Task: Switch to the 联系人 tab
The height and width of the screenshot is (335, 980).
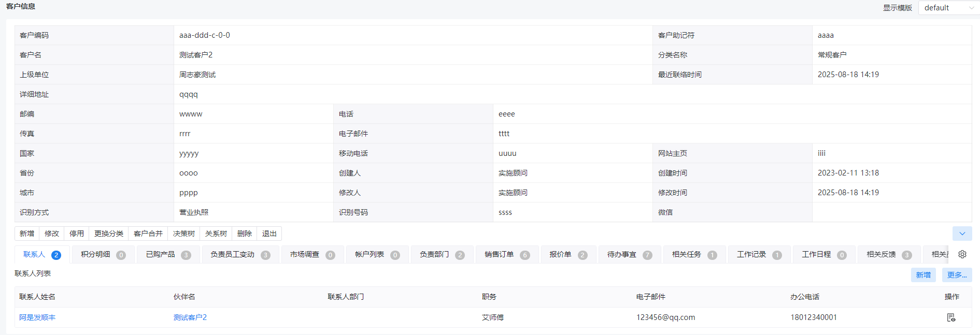Action: pyautogui.click(x=41, y=255)
